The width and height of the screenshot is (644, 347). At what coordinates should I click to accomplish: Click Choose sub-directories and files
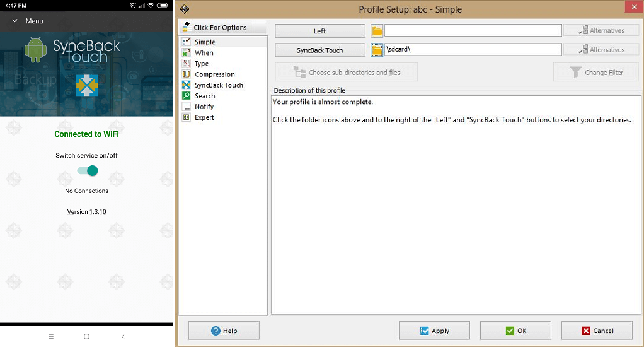(346, 73)
